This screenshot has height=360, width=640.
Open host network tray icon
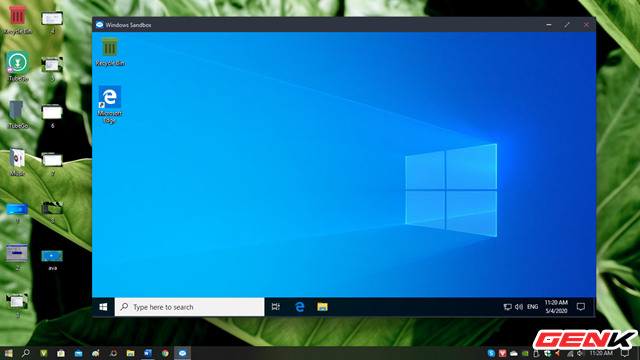(x=570, y=353)
